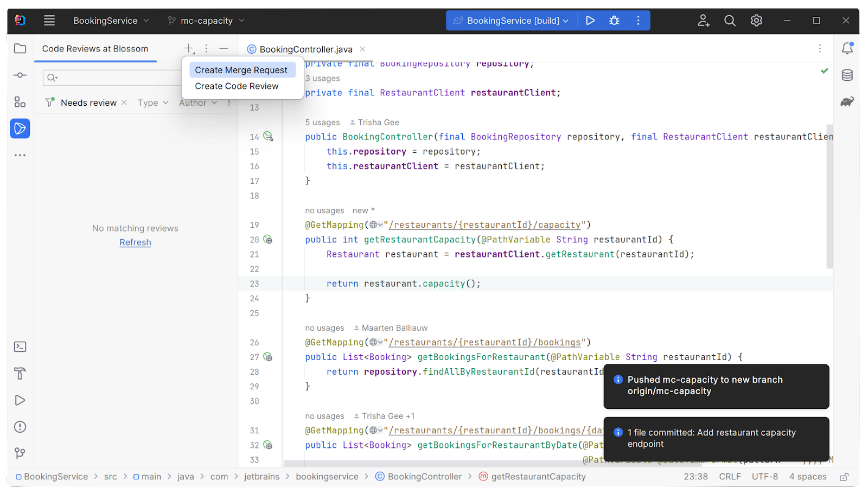
Task: Change UTF-8 file encoding
Action: [764, 477]
